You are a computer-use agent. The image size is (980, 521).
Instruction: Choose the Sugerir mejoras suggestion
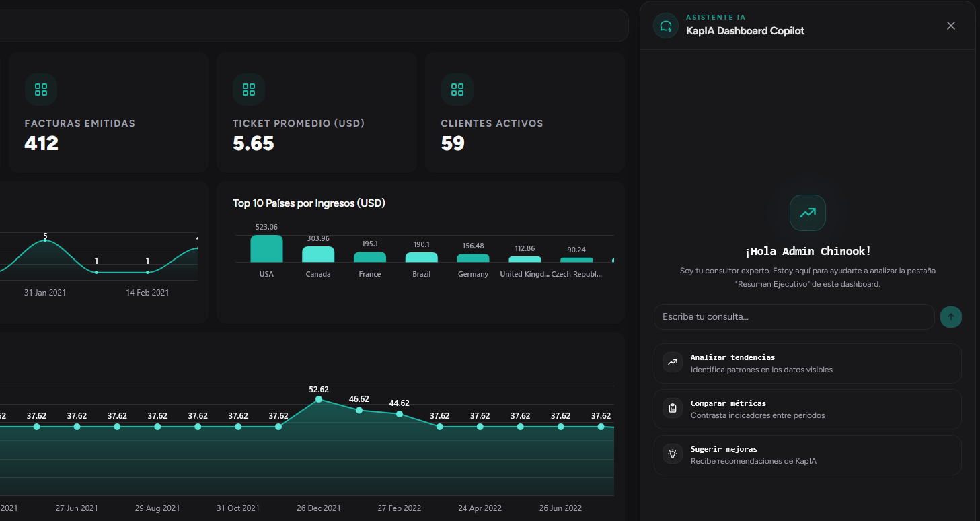click(x=808, y=455)
